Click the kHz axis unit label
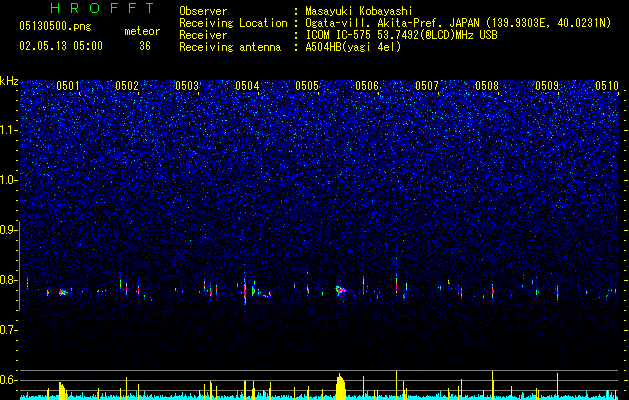 9,81
